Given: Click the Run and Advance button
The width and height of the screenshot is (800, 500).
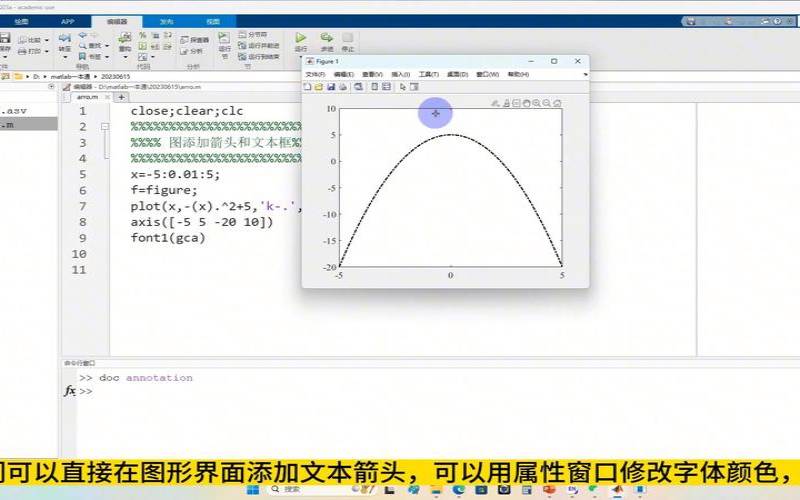Looking at the screenshot, I should pos(259,45).
